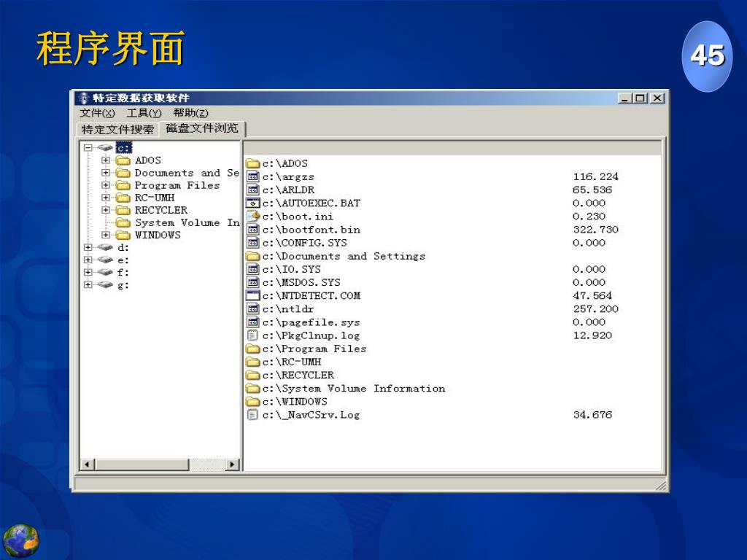Select c:\ARLDR entry

(x=288, y=190)
